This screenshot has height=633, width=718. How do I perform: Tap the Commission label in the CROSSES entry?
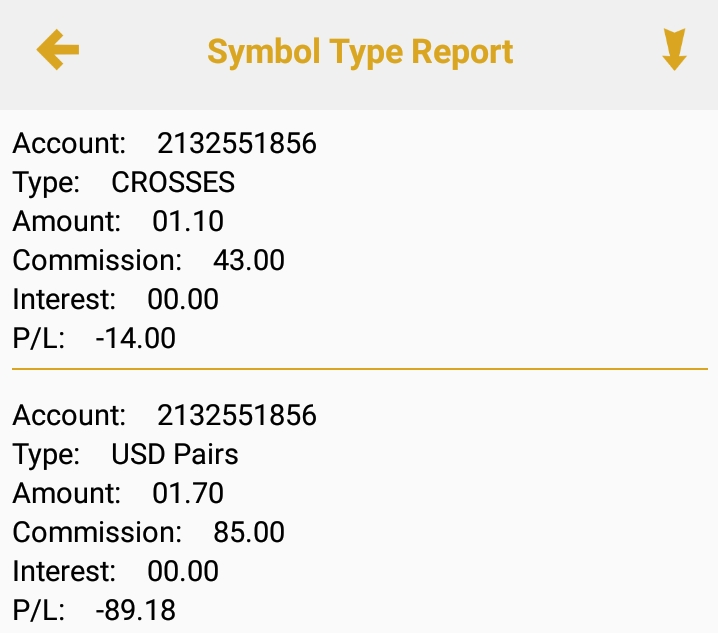pyautogui.click(x=97, y=260)
